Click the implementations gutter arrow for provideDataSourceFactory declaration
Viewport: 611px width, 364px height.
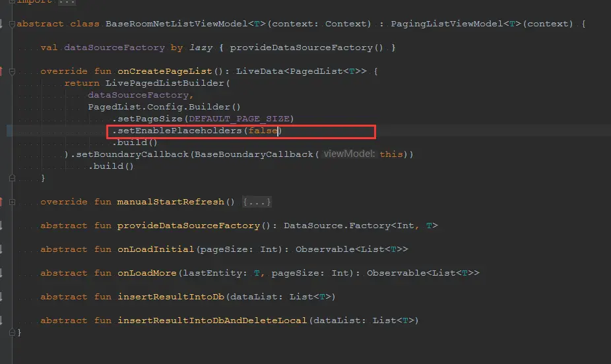1,226
